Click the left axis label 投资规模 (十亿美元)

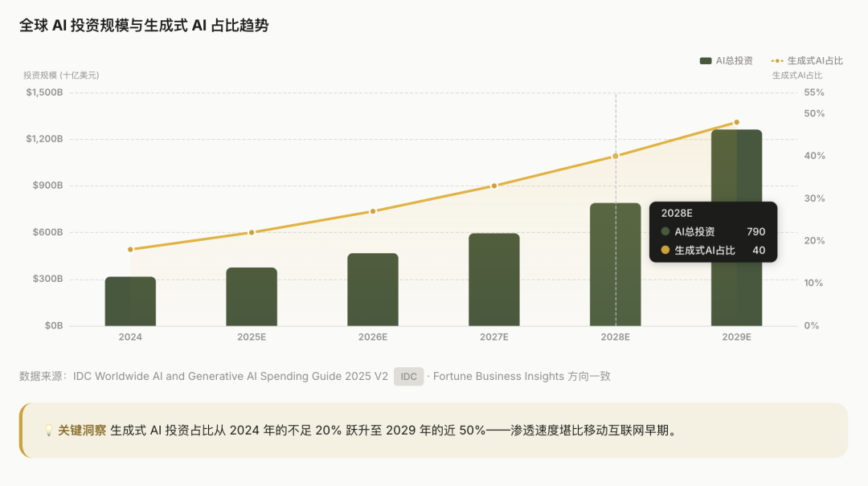click(x=61, y=76)
